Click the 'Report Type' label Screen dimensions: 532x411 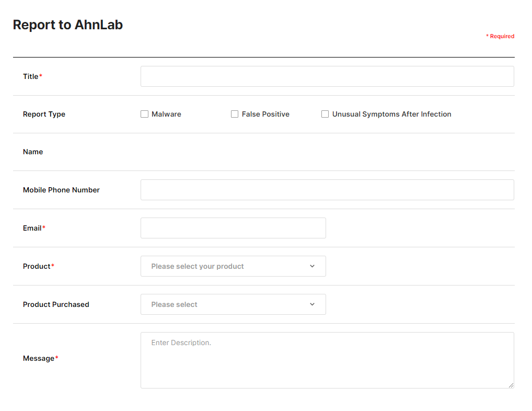44,115
